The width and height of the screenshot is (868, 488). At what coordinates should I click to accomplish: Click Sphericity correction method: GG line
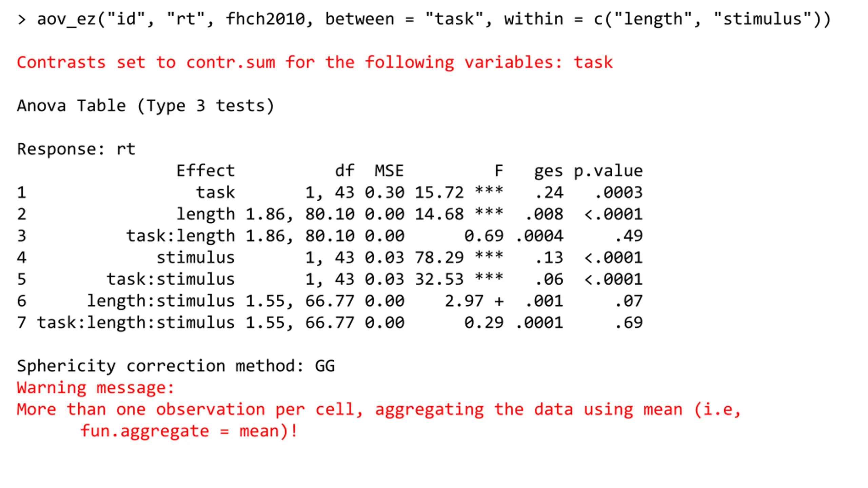coord(176,366)
